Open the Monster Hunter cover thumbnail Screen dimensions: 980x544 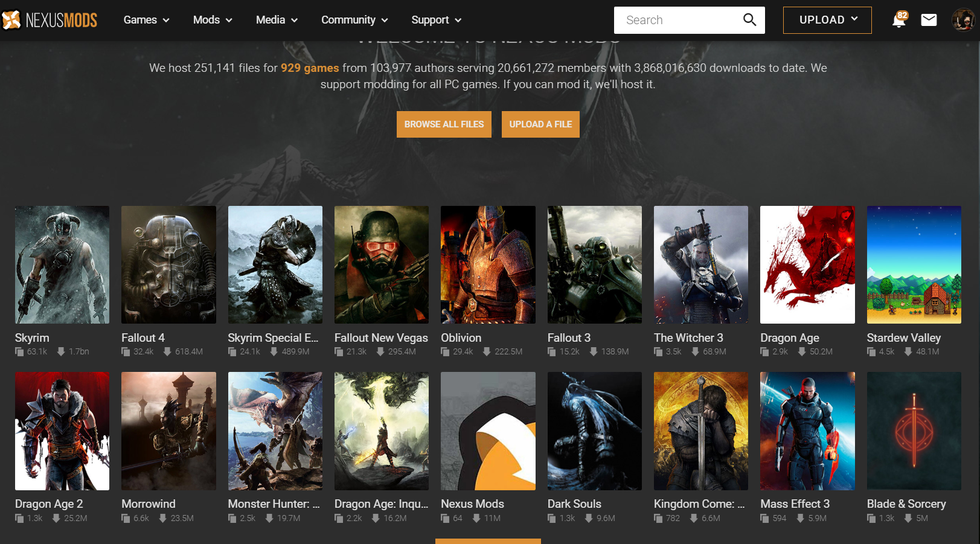coord(275,431)
